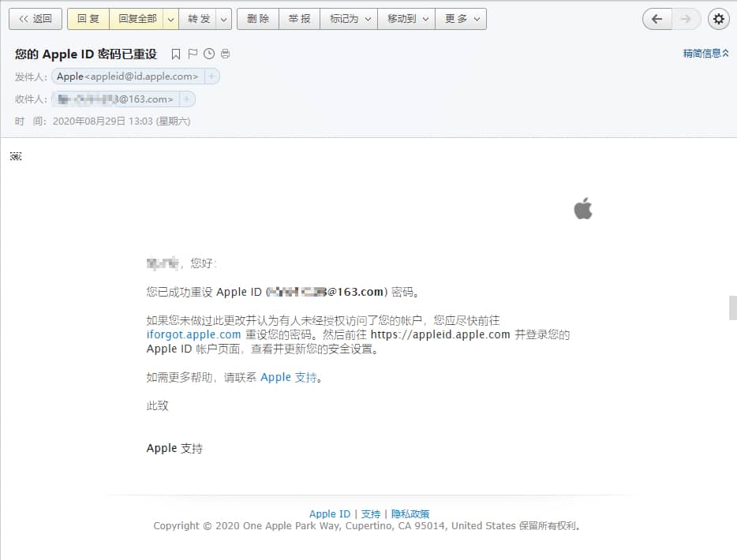Open the 隐私政策 footer link
Viewport: 737px width, 560px height.
(410, 514)
